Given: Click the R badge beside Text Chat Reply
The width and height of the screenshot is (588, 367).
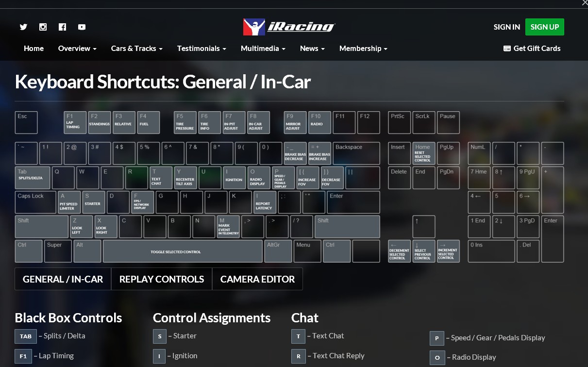Looking at the screenshot, I should point(298,356).
